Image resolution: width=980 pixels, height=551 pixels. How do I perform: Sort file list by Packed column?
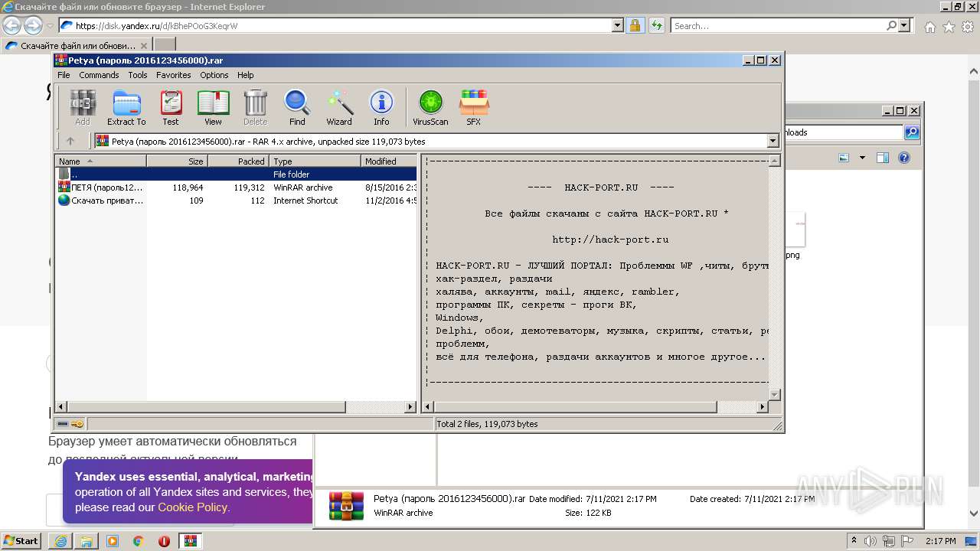238,161
